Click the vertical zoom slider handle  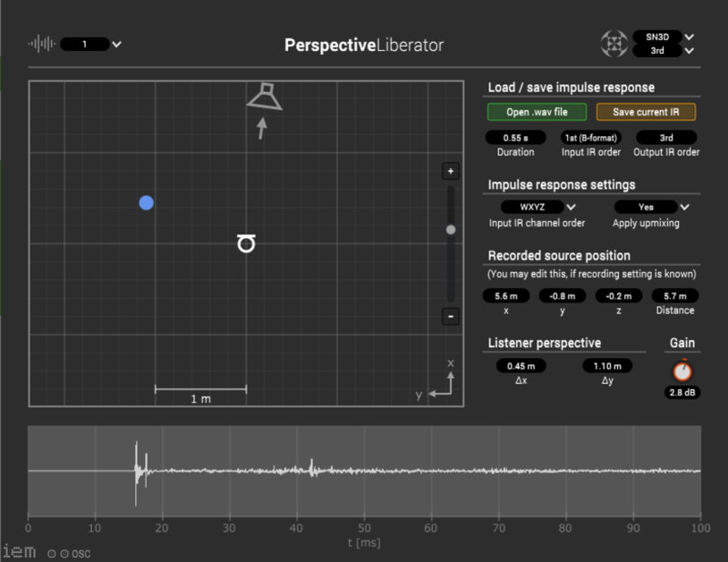click(x=451, y=230)
